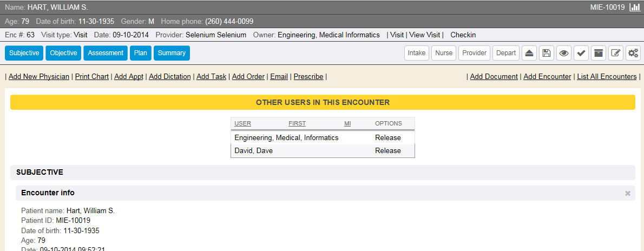Click the checkmark icon button
Image resolution: width=644 pixels, height=251 pixels.
(581, 53)
